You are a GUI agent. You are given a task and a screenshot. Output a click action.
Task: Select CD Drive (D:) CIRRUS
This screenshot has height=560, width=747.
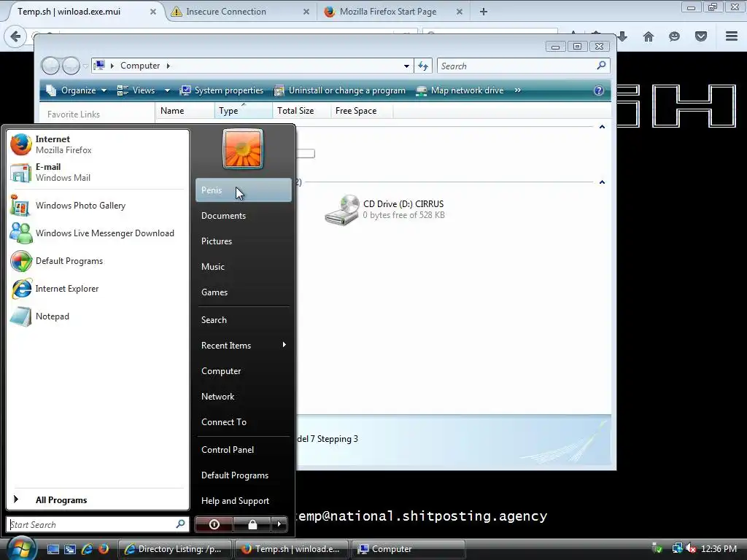[x=385, y=209]
